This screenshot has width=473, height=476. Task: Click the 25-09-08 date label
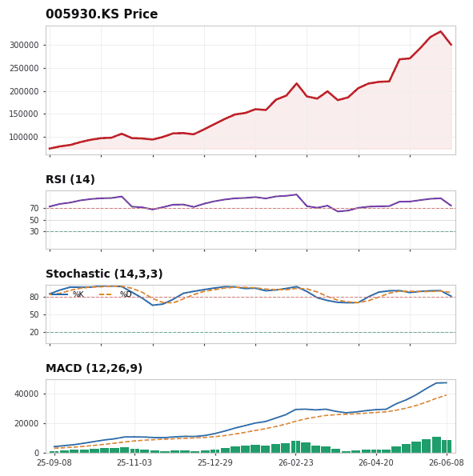[x=54, y=463]
